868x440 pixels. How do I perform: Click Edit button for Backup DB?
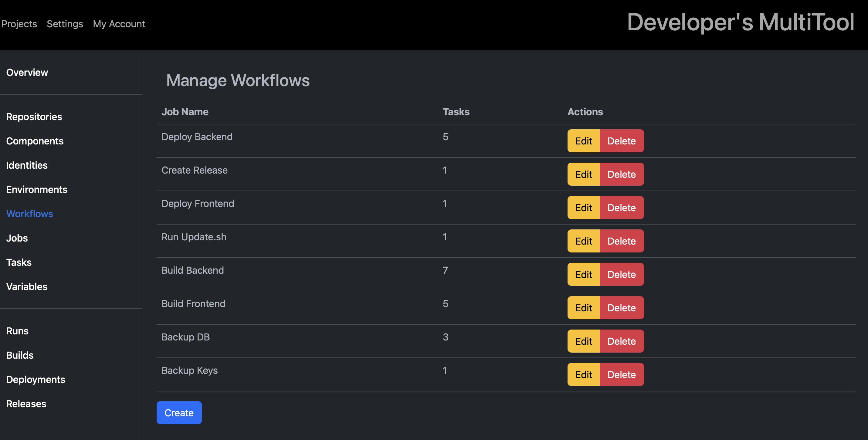click(584, 341)
